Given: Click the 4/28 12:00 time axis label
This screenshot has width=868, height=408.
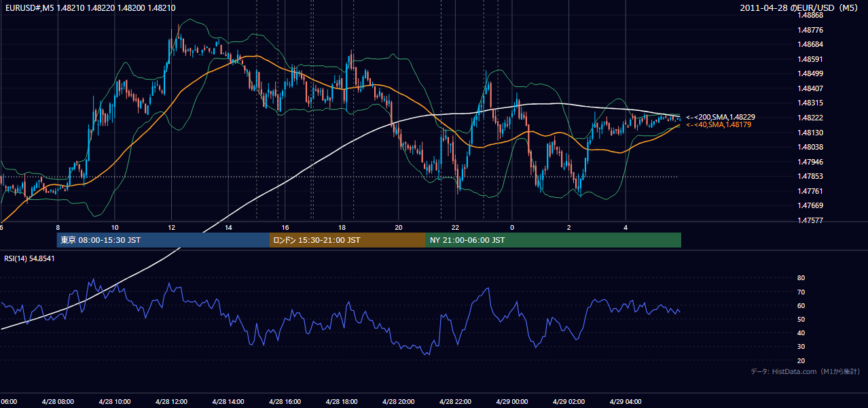Looking at the screenshot, I should tap(171, 401).
